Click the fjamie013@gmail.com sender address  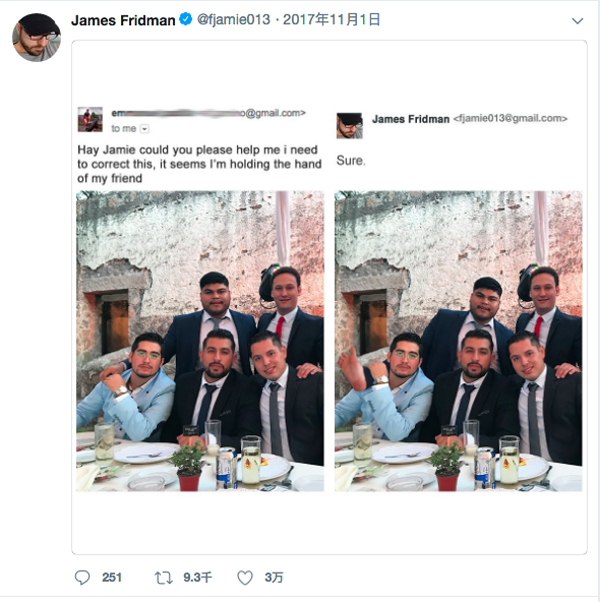coord(510,119)
